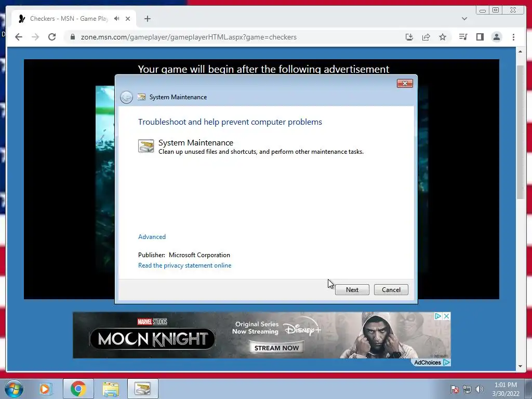Viewport: 532px width, 399px height.
Task: Click the network tray icon
Action: point(467,389)
